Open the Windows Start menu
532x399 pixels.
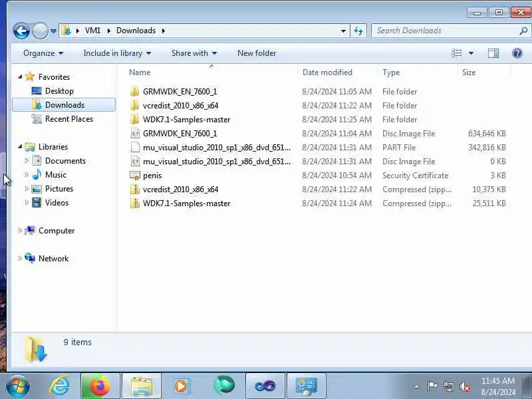click(x=18, y=386)
